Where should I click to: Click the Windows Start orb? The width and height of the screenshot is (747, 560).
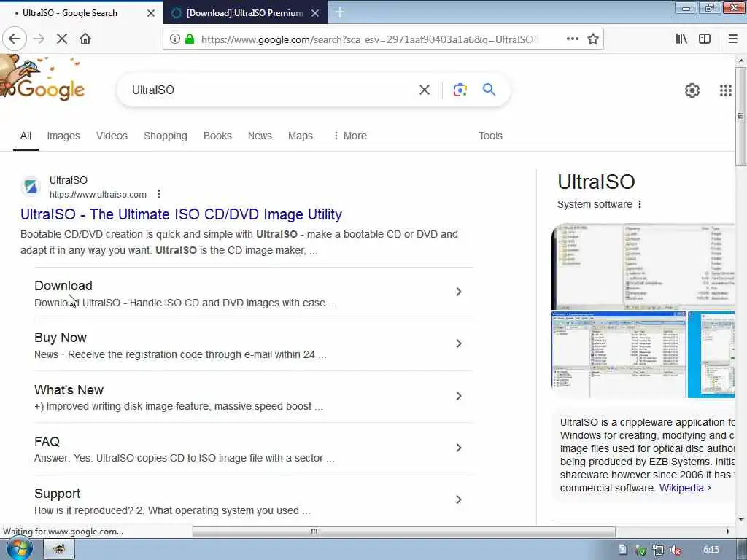point(19,548)
